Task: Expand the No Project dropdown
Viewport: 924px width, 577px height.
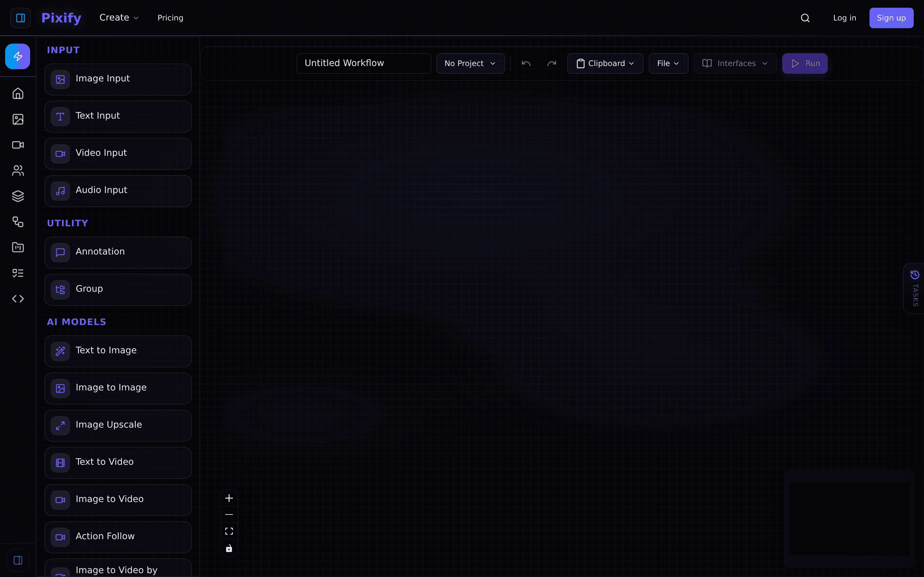Action: point(470,63)
